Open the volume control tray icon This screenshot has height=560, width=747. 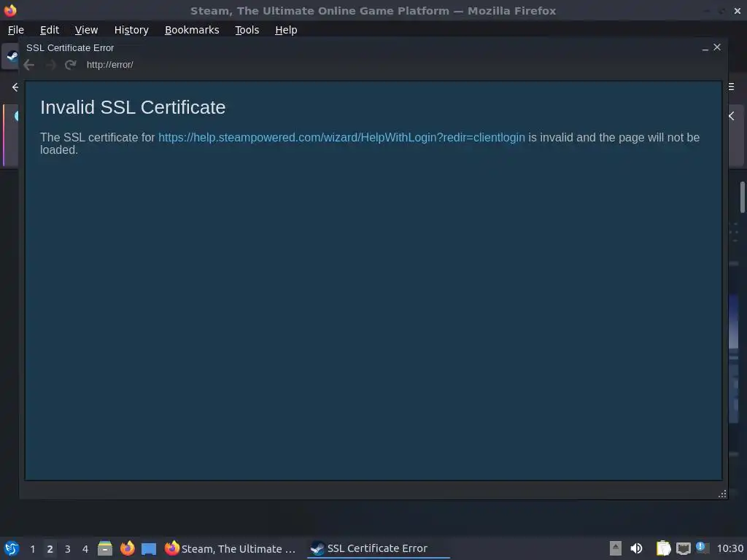636,548
